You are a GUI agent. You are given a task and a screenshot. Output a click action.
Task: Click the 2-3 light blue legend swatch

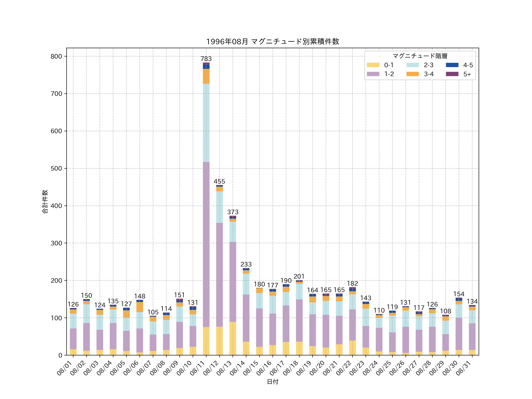412,65
